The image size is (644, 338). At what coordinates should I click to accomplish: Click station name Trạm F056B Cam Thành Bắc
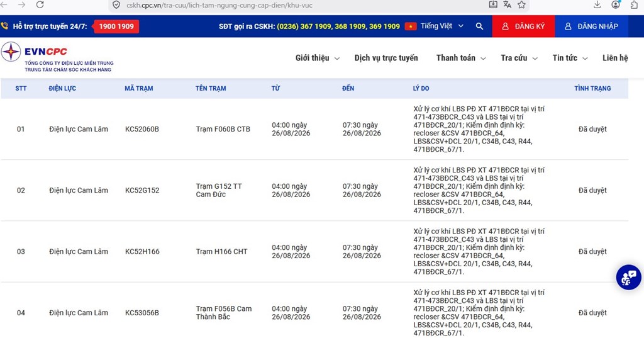[224, 313]
